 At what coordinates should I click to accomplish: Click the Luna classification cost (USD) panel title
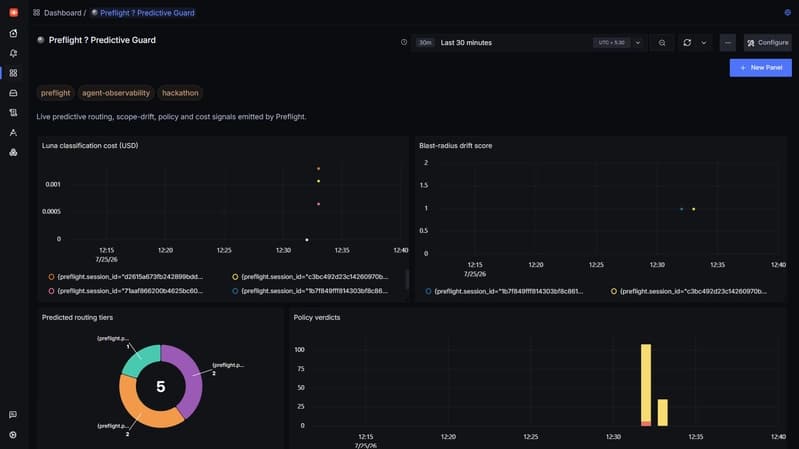point(90,146)
